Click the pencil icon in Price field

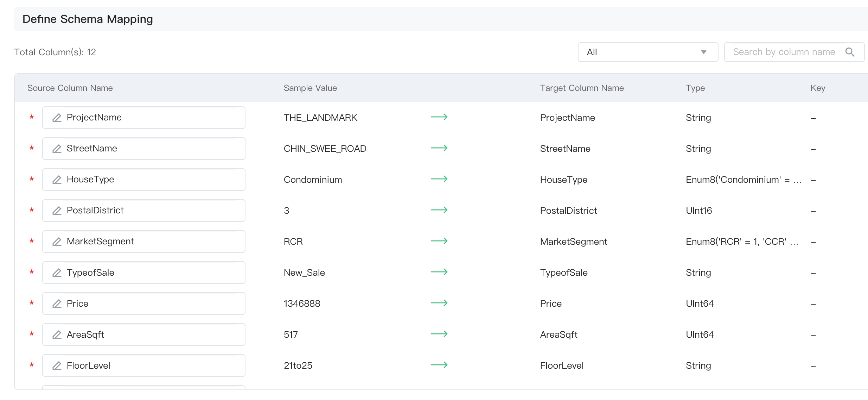click(x=57, y=304)
